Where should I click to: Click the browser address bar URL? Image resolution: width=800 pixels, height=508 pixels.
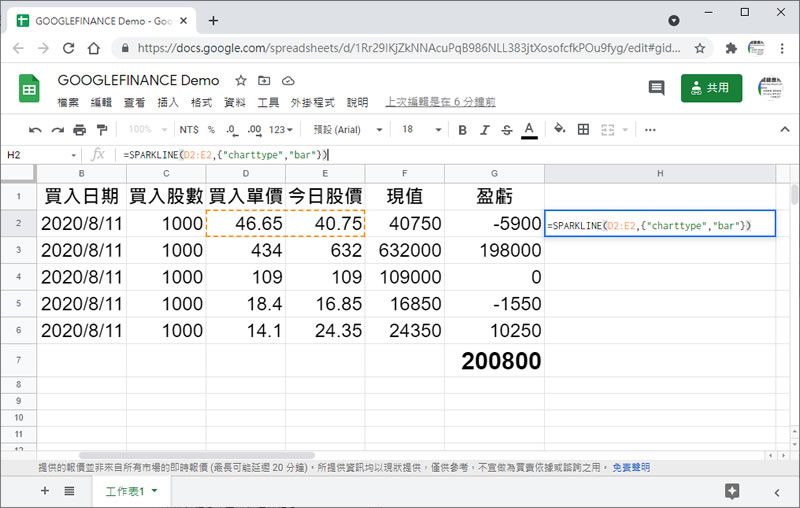pos(409,48)
